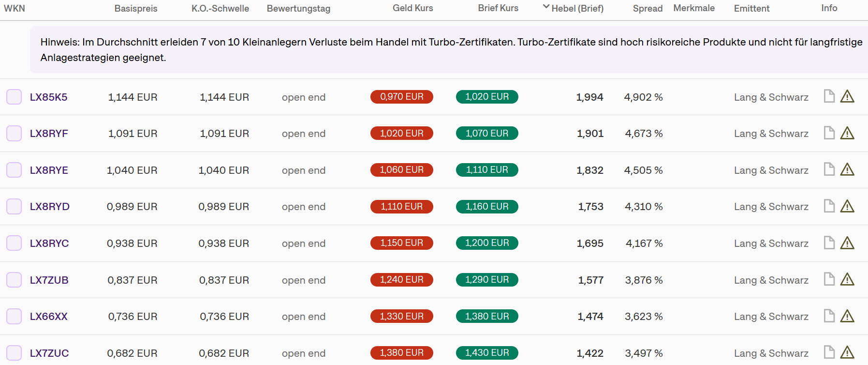The width and height of the screenshot is (868, 365).
Task: Show warning triangle for LX7ZUC row
Action: click(847, 352)
